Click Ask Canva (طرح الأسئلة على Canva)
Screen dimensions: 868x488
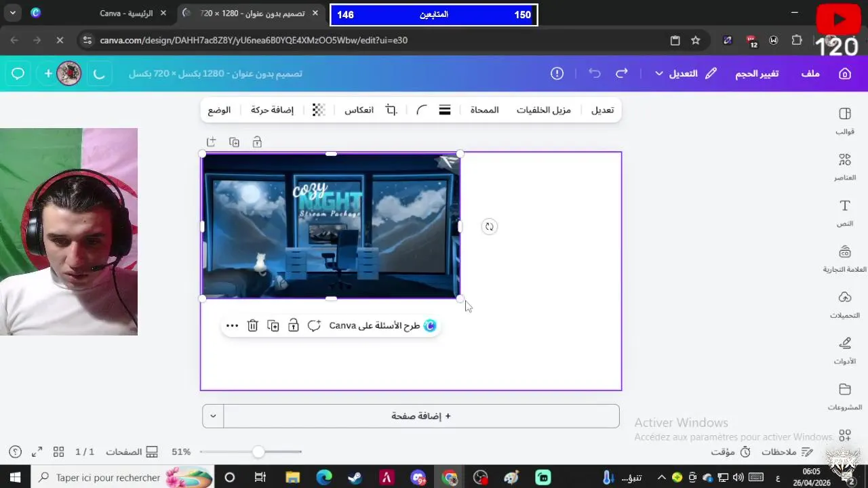pos(382,326)
